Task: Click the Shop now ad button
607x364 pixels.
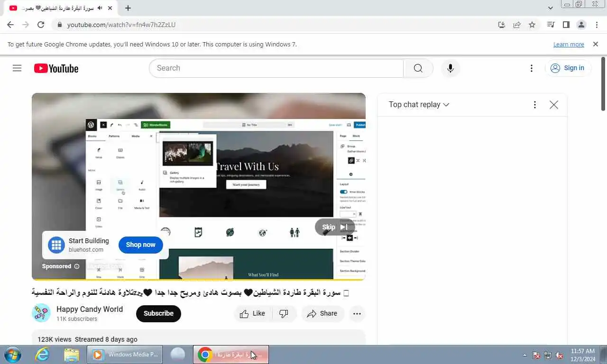Action: click(140, 245)
